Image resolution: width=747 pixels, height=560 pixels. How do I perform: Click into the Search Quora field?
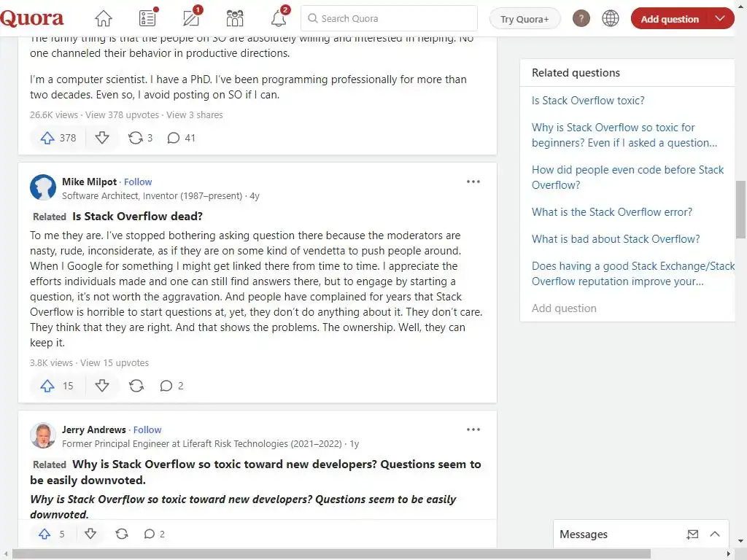pos(389,18)
